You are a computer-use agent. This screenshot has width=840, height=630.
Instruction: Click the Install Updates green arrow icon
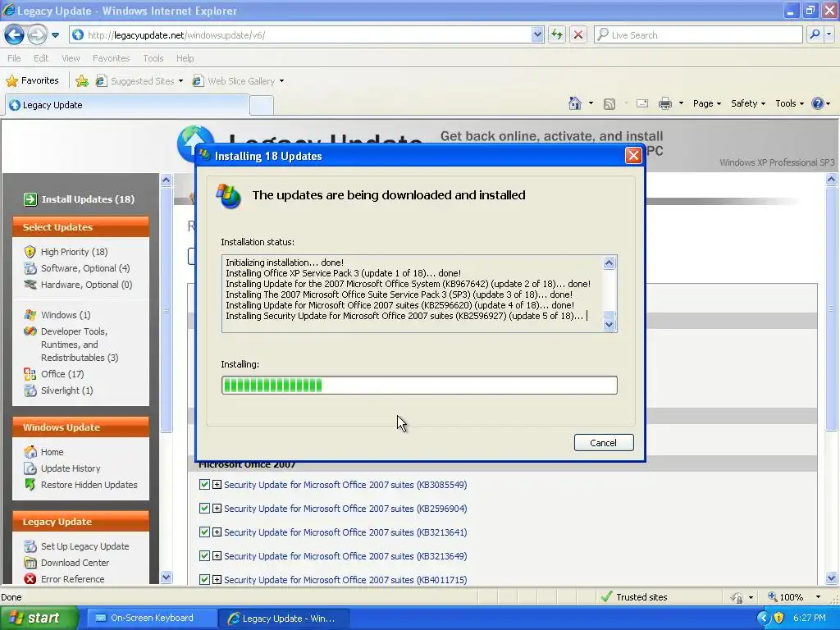coord(30,199)
